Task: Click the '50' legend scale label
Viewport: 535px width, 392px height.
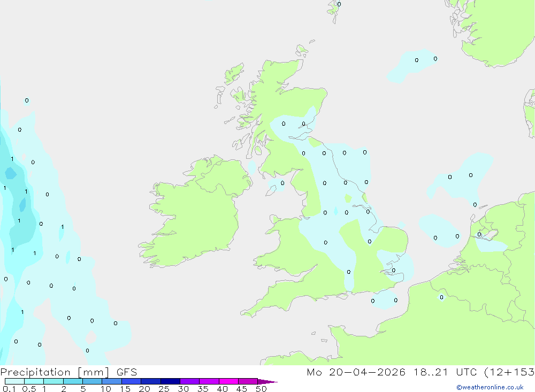Action: click(261, 389)
